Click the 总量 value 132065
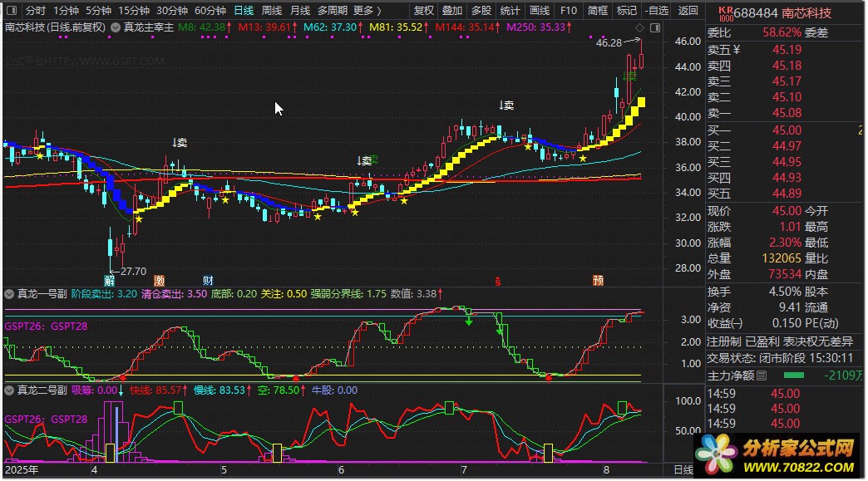The height and width of the screenshot is (481, 868). click(781, 258)
